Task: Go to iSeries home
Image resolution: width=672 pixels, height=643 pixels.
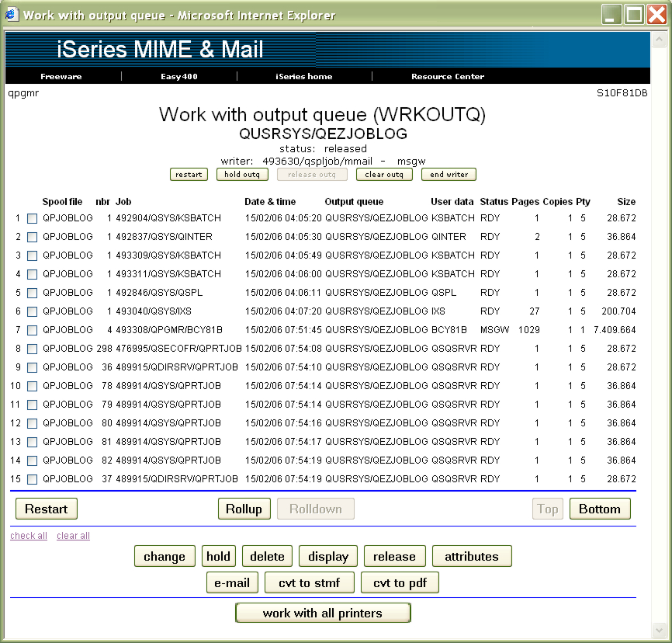Action: tap(304, 76)
